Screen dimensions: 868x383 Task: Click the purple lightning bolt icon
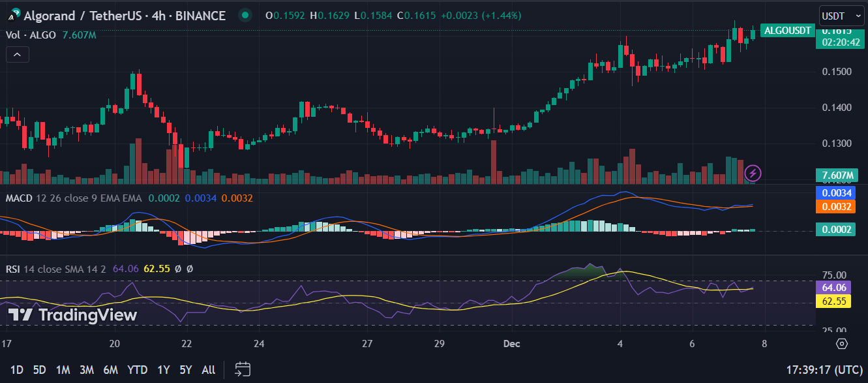click(x=753, y=173)
